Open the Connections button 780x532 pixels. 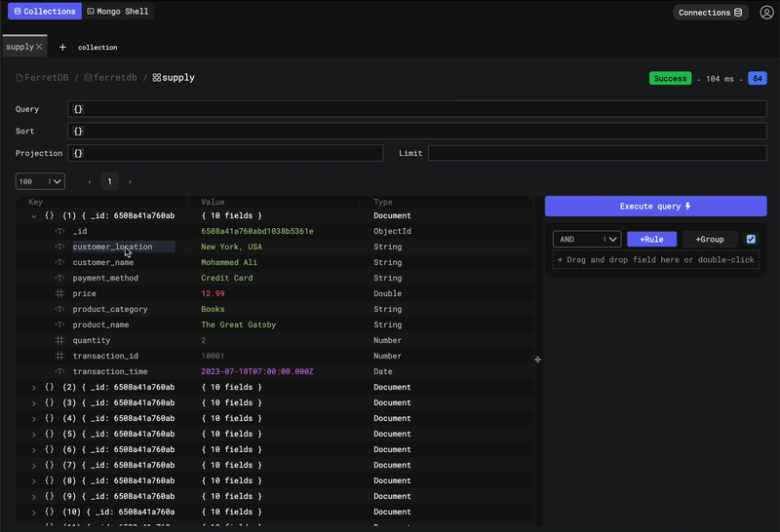pos(711,13)
